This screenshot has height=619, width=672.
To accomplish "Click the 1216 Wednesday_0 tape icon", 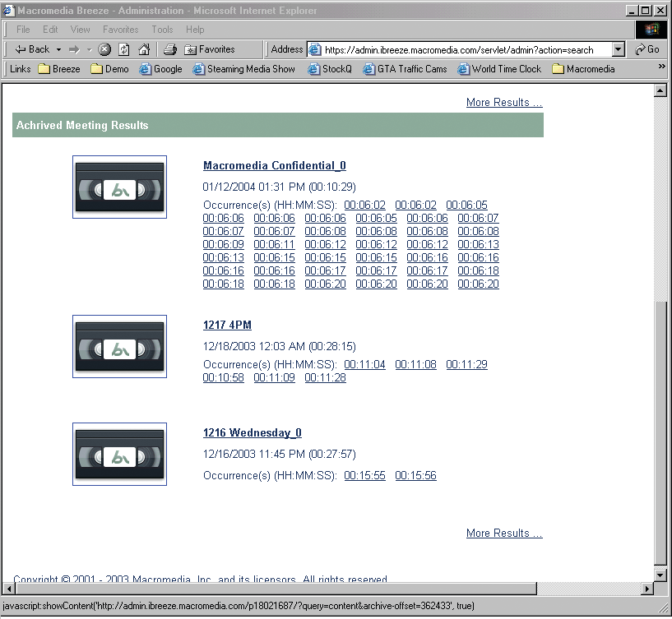I will click(x=119, y=455).
